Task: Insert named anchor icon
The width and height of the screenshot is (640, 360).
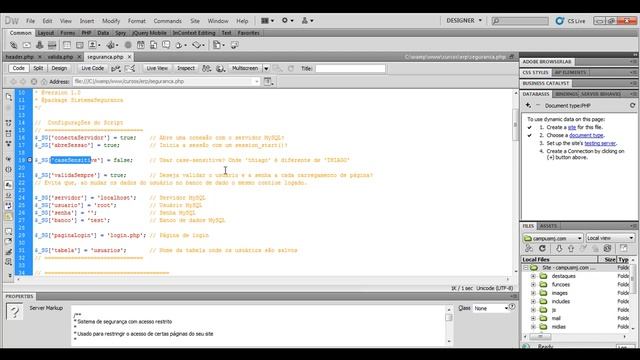Action: (x=40, y=45)
